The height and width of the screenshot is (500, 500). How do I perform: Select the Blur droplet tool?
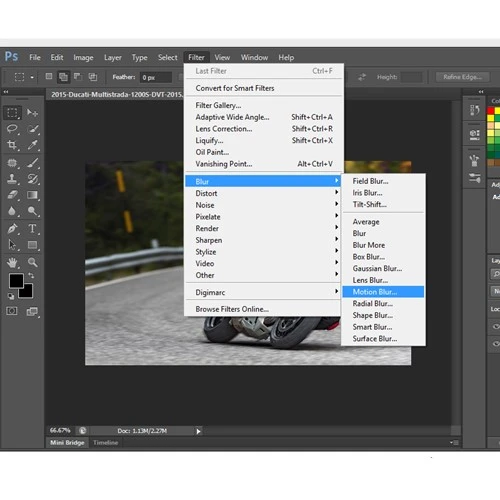[13, 211]
